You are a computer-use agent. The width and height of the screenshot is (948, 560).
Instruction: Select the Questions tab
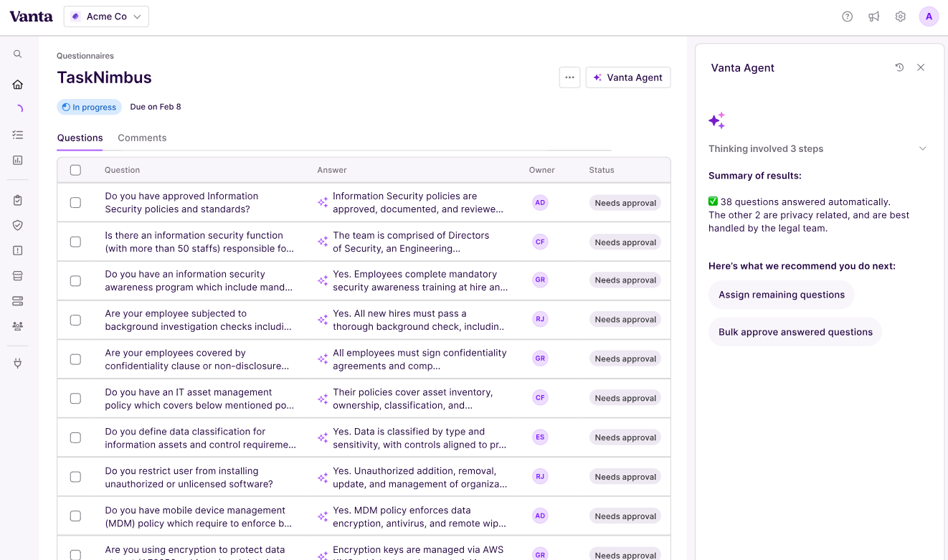pyautogui.click(x=80, y=138)
